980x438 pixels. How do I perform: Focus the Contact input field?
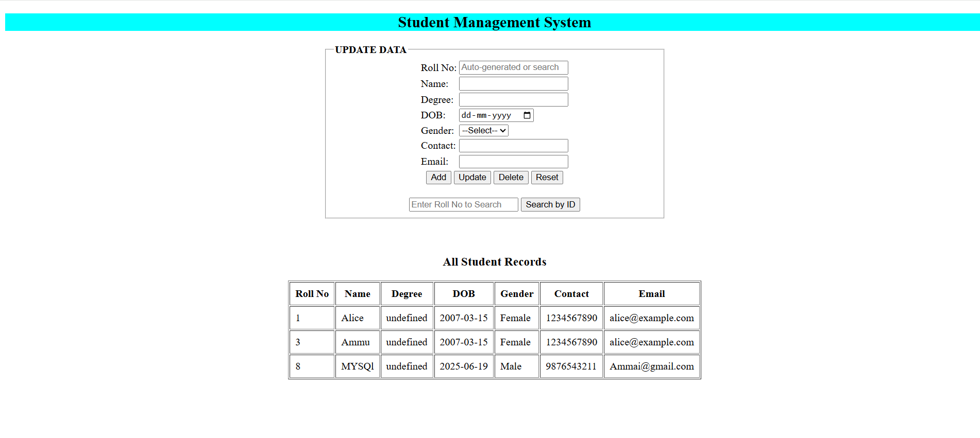(x=514, y=146)
